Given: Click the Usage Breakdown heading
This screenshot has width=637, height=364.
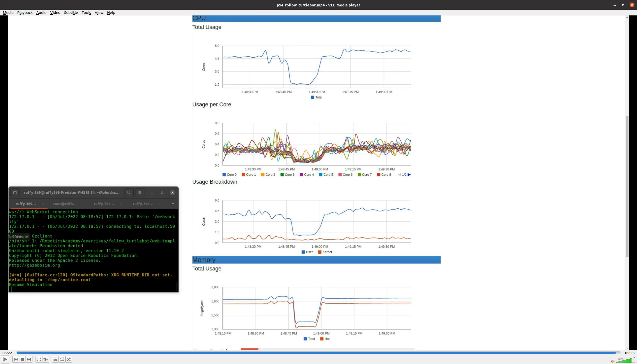Looking at the screenshot, I should 214,182.
